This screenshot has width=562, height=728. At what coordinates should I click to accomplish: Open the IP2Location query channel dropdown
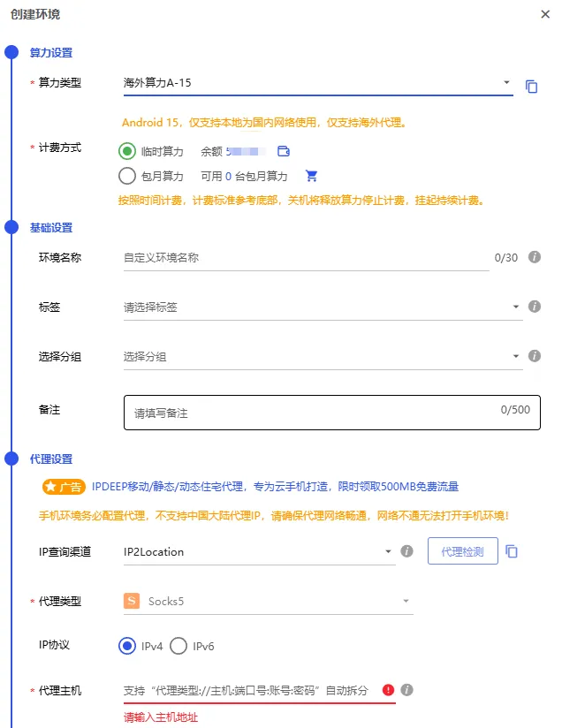pyautogui.click(x=259, y=552)
